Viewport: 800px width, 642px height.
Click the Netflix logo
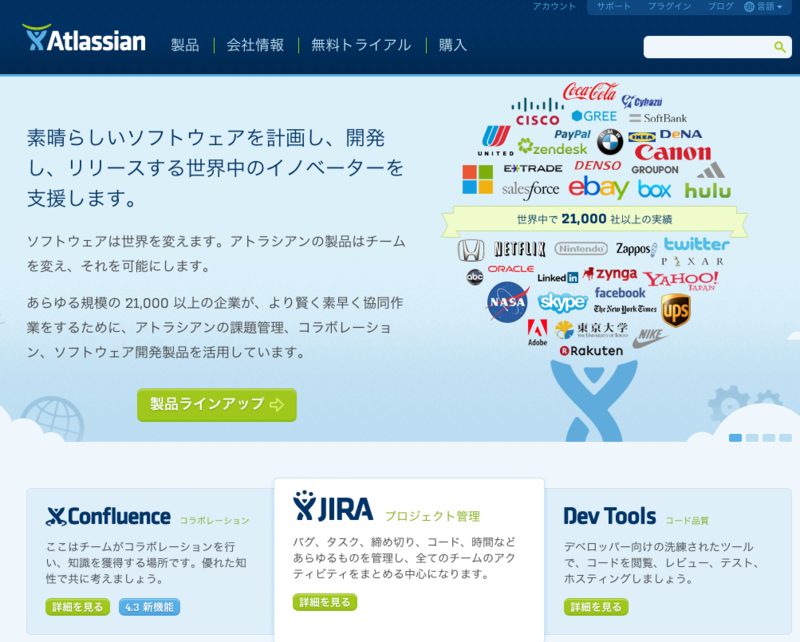[519, 249]
